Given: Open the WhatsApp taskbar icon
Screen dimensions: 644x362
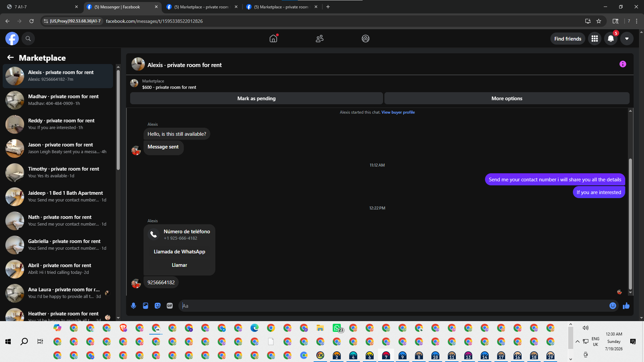Looking at the screenshot, I should (337, 328).
